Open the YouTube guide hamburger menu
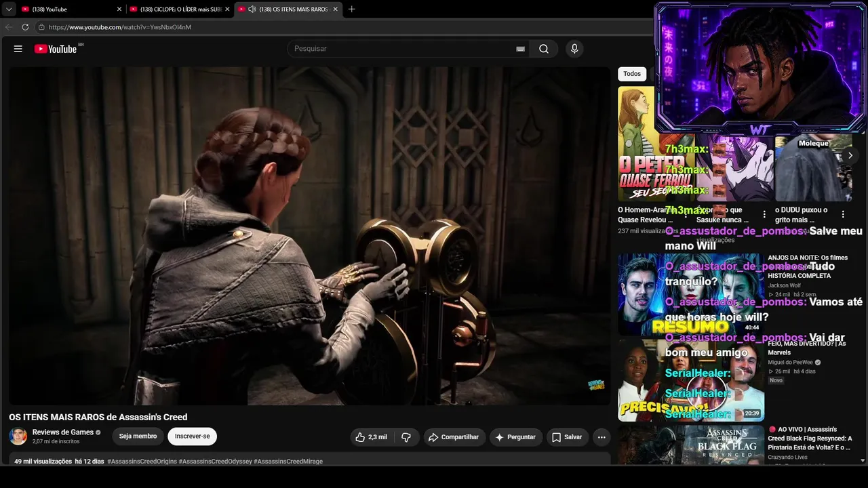Screen dimensions: 868x488 [x=18, y=49]
